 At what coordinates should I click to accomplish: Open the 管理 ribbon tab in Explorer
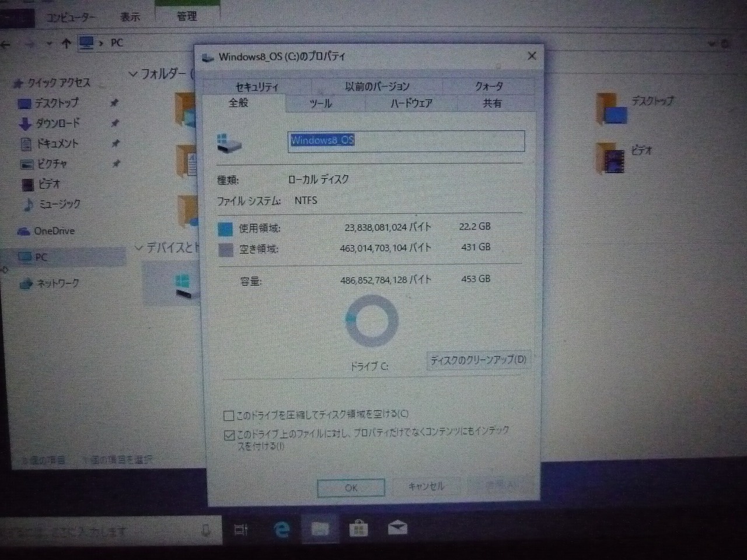(187, 17)
